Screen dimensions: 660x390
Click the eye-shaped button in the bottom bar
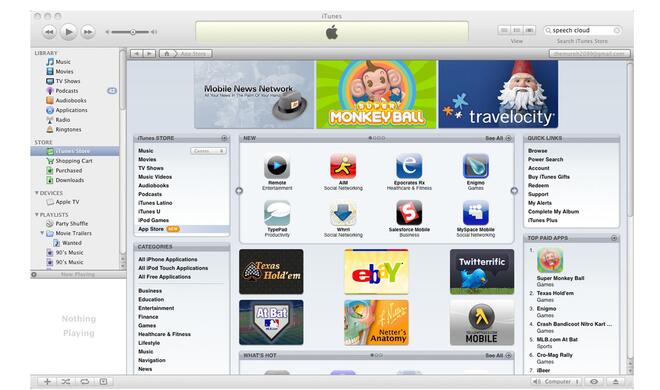coord(594,382)
